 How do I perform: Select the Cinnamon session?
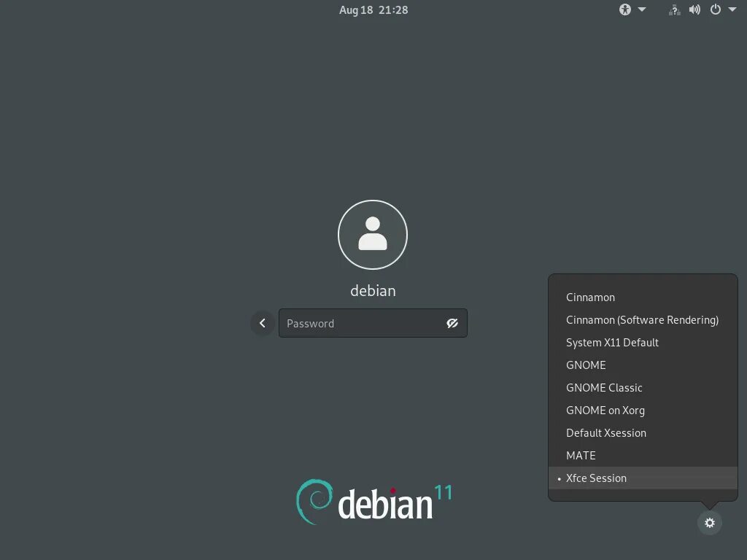click(x=643, y=297)
